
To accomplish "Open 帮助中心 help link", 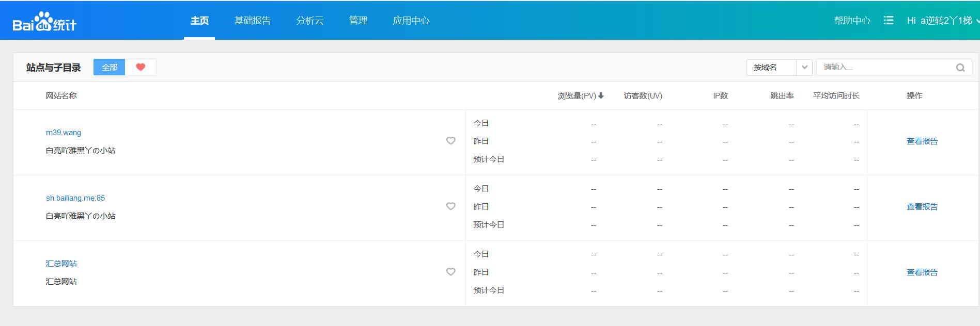I will 852,21.
